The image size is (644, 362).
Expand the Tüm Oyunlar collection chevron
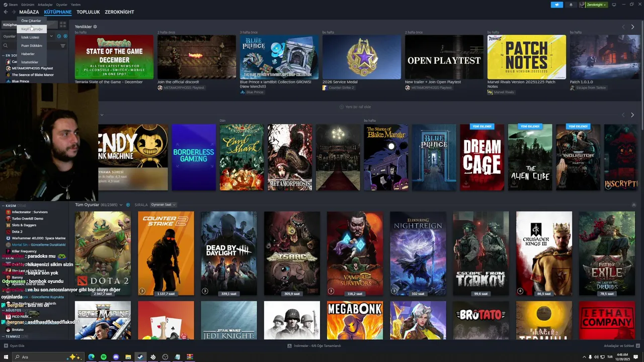(121, 205)
